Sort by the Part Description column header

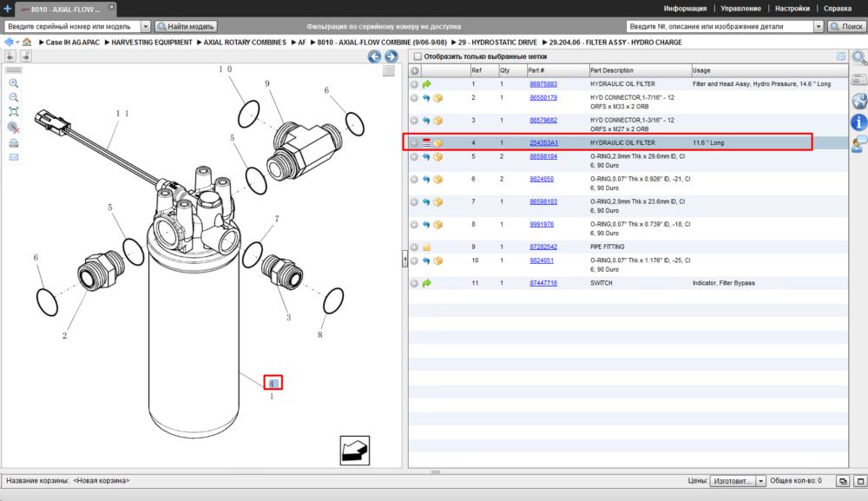tap(640, 70)
